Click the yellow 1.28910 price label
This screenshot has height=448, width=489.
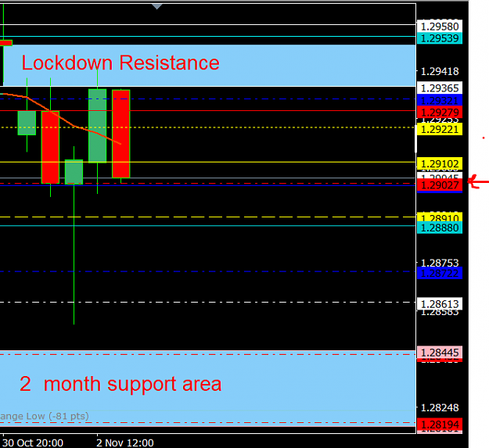440,218
